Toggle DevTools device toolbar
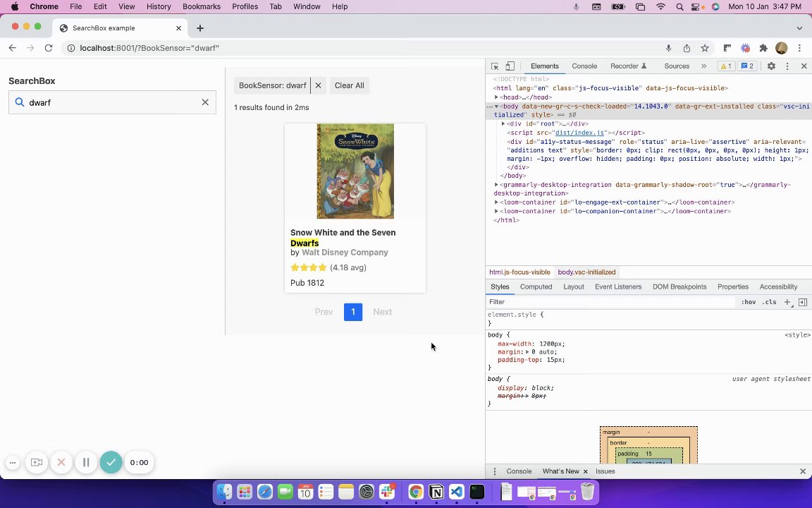This screenshot has width=812, height=508. click(x=510, y=66)
